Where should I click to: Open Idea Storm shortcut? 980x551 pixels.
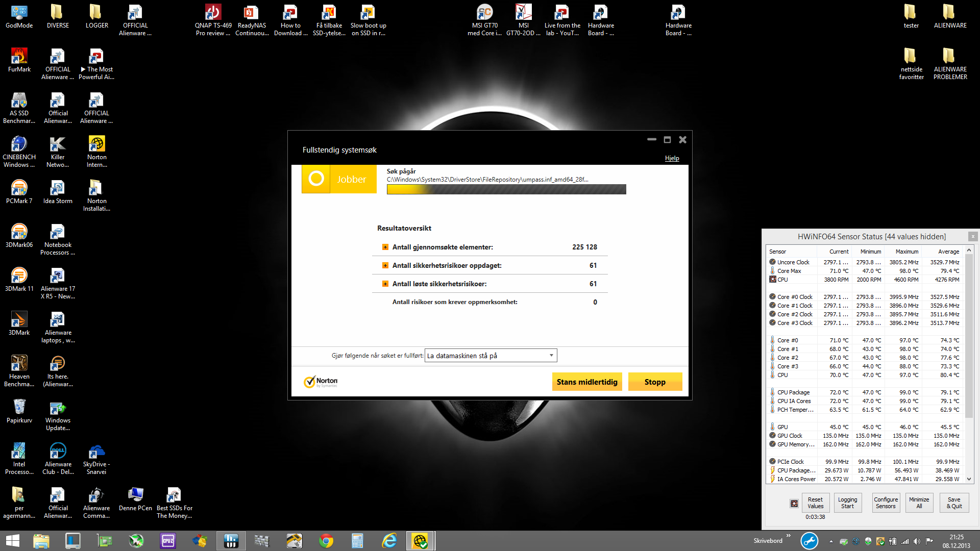[x=58, y=192]
